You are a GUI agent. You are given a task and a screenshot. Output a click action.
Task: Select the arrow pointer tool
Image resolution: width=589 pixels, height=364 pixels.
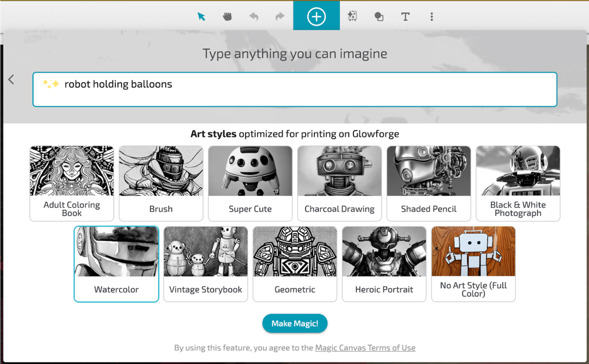pyautogui.click(x=201, y=17)
